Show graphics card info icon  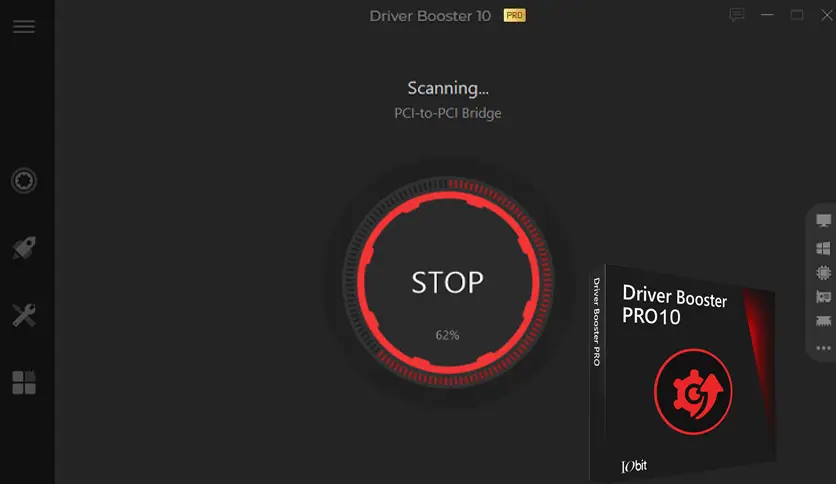[823, 297]
